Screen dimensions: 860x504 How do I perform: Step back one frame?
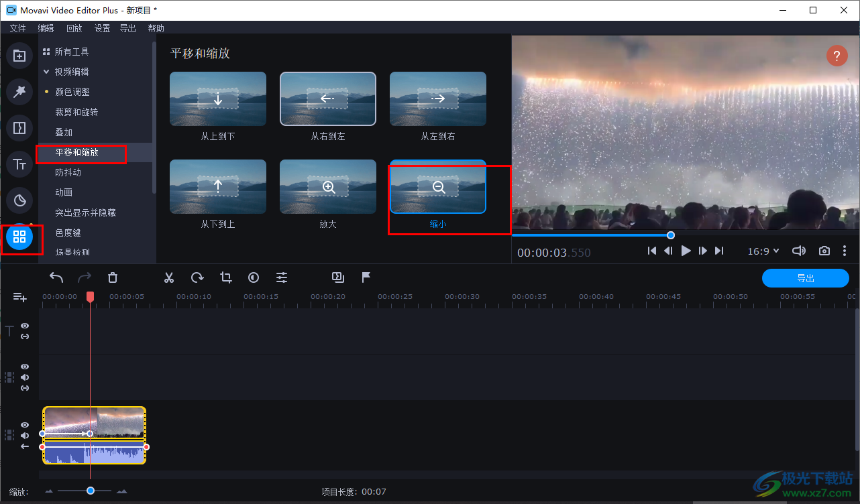tap(668, 251)
